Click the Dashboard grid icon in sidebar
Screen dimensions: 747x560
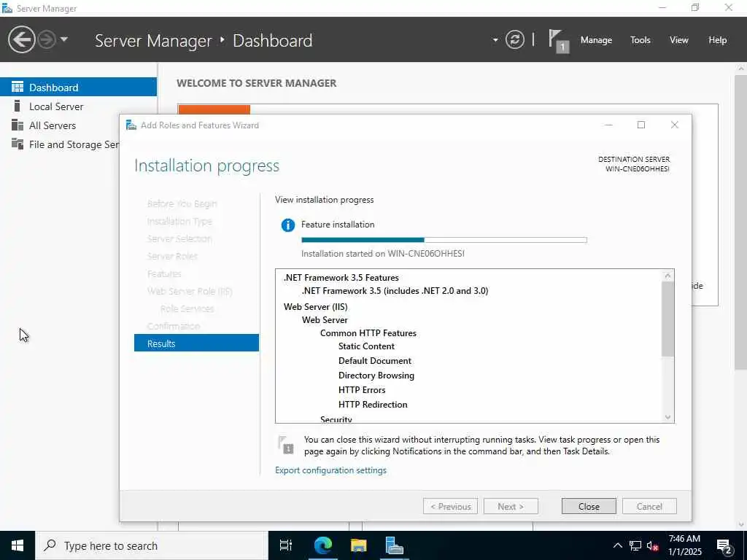coord(18,87)
